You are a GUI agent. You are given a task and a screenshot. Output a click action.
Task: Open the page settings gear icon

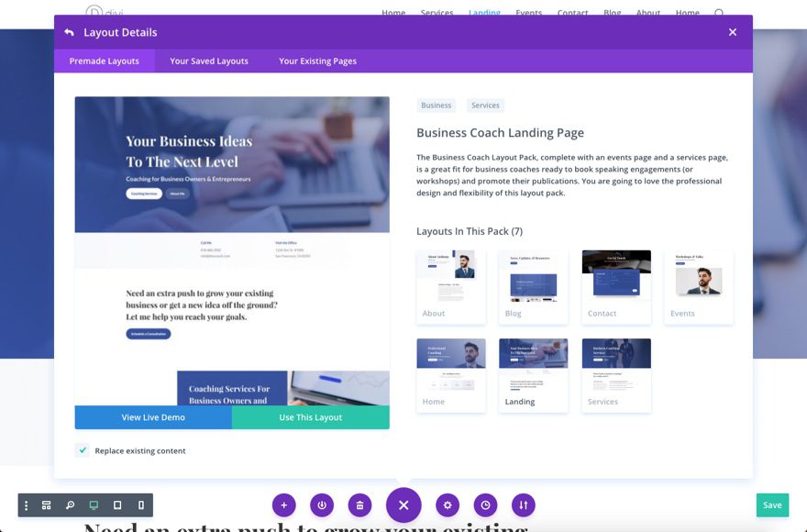[x=448, y=504]
